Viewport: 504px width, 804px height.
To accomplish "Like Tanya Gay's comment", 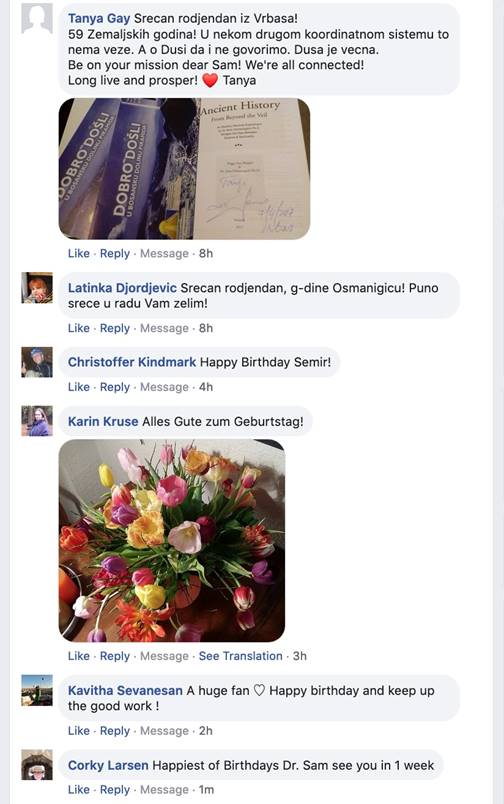I will click(78, 253).
